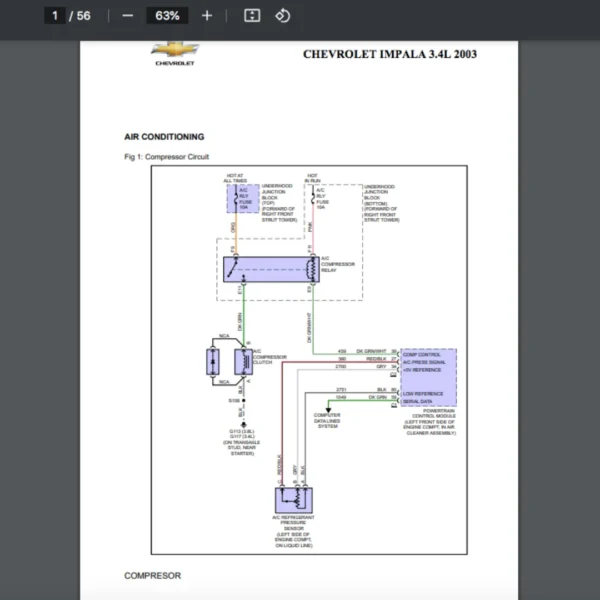Click the hot-at-all-times A/C RLY fuse box
Image resolution: width=600 pixels, height=600 pixels.
coord(242,198)
